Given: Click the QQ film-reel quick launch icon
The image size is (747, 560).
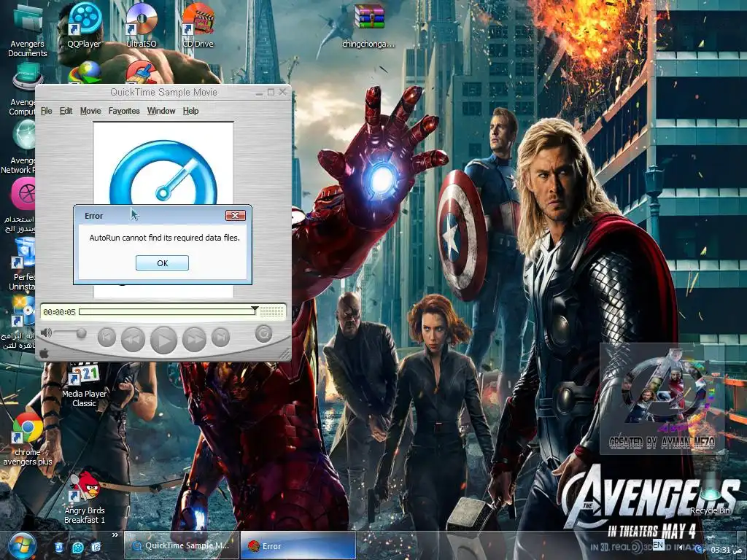Looking at the screenshot, I should tap(77, 548).
